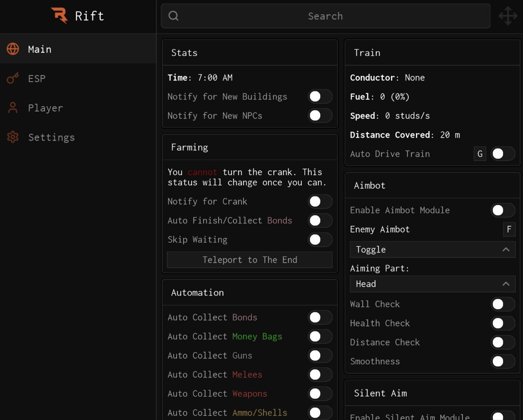
Task: Click the Settings gear icon
Action: pos(13,137)
